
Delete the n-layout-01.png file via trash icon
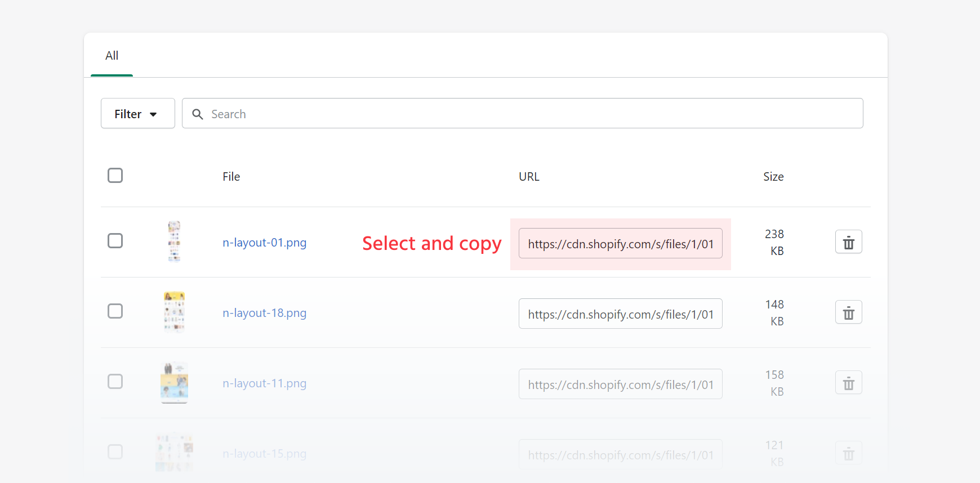pos(848,242)
